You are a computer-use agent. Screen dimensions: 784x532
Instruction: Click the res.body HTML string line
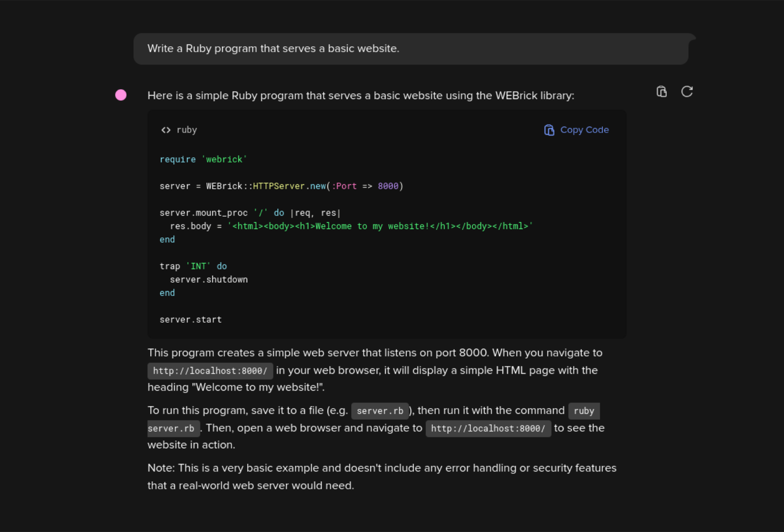[351, 226]
